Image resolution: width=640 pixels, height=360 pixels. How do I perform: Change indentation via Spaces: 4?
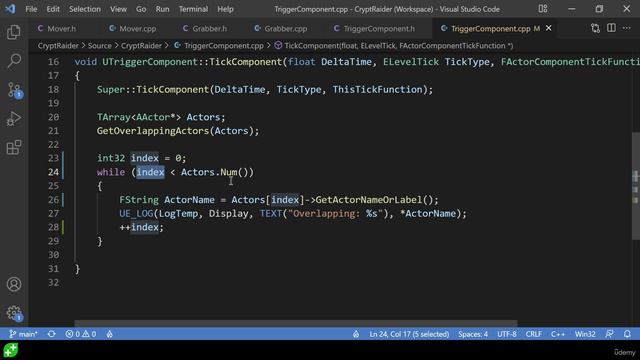coord(473,334)
